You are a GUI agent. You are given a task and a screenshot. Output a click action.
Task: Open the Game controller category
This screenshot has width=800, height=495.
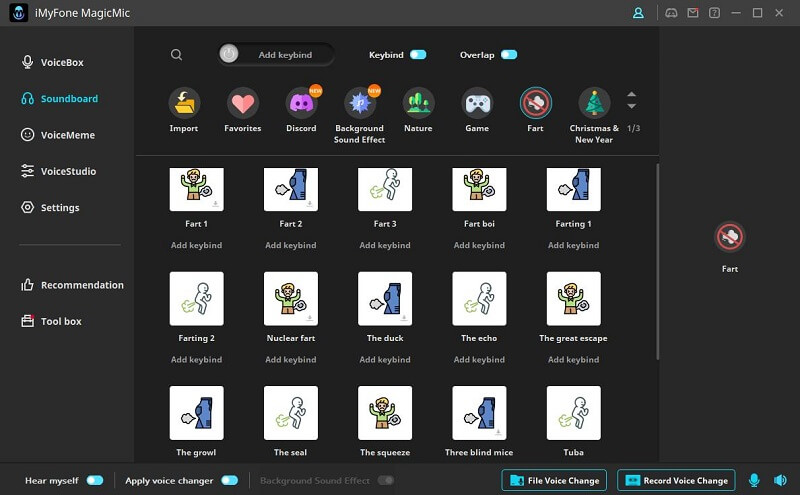[477, 103]
